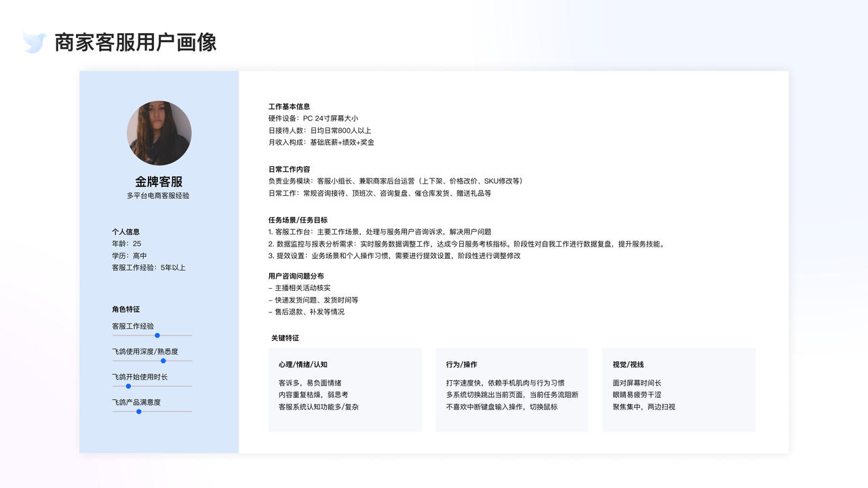Click the 多平台电商客服经验 subtitle link
Image resolution: width=868 pixels, height=488 pixels.
tap(159, 196)
